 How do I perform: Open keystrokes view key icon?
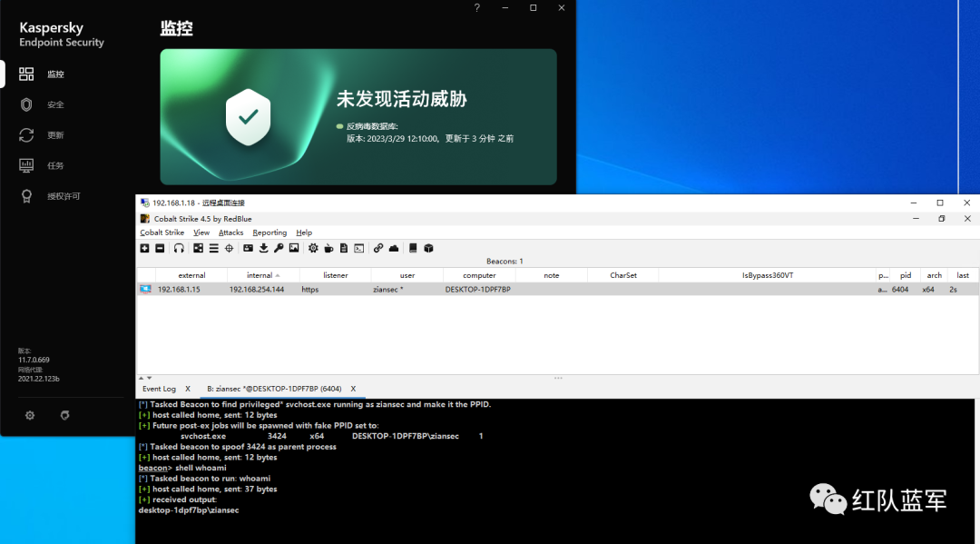click(x=279, y=248)
